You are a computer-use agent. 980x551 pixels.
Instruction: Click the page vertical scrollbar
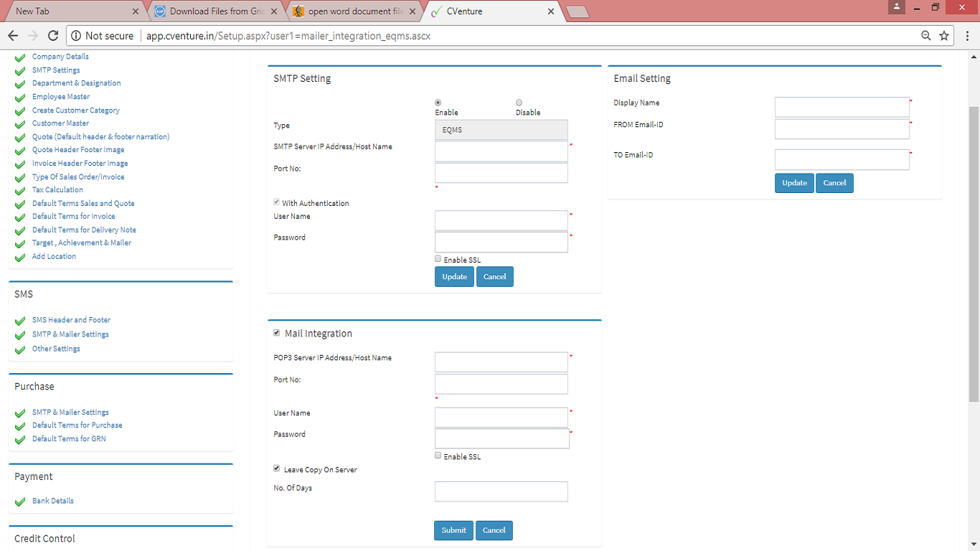(x=974, y=251)
